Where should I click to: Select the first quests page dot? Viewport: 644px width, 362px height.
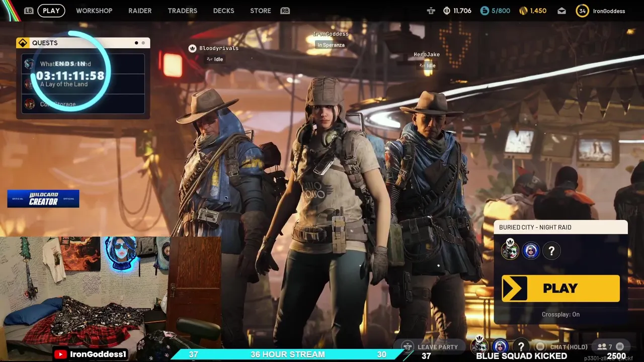pyautogui.click(x=136, y=43)
